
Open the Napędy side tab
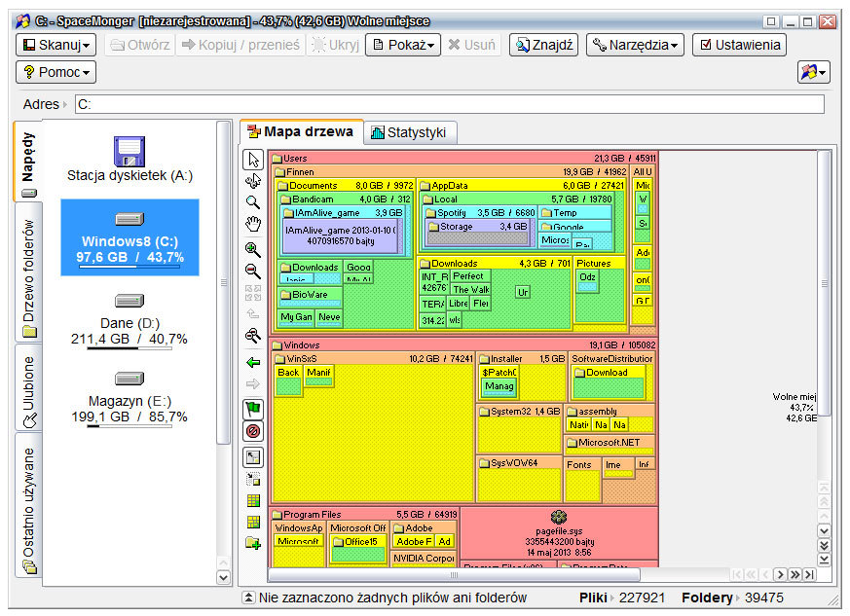coord(27,161)
